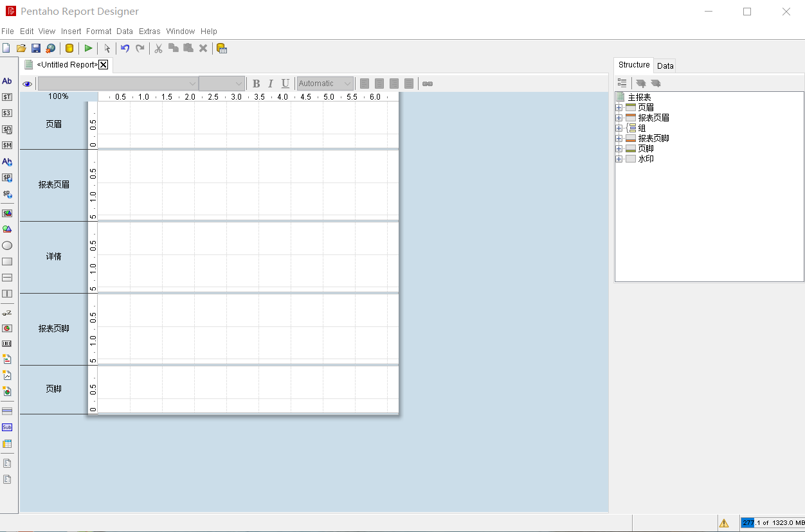The height and width of the screenshot is (532, 805).
Task: Select the vertical-line palette element
Action: click(x=7, y=294)
